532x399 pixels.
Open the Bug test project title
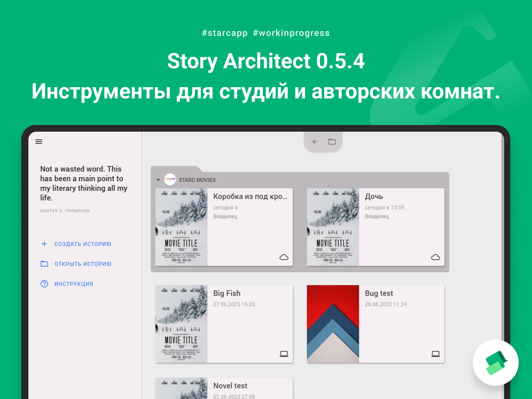(x=379, y=293)
